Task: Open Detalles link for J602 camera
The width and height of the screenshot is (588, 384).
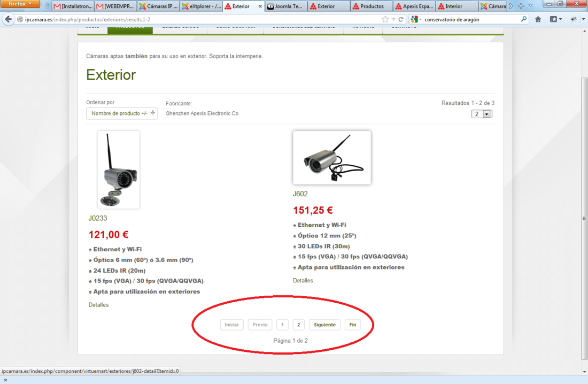Action: (x=303, y=280)
